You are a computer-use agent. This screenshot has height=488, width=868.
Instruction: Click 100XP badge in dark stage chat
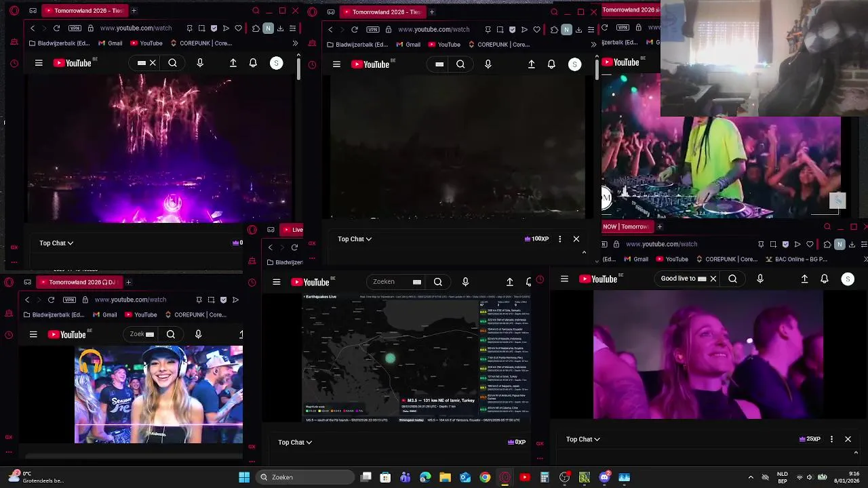pyautogui.click(x=536, y=239)
